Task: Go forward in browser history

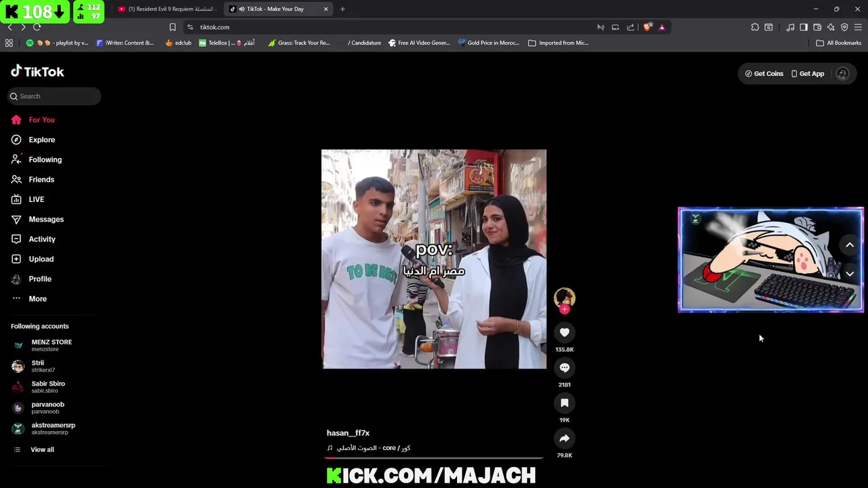Action: coord(23,27)
